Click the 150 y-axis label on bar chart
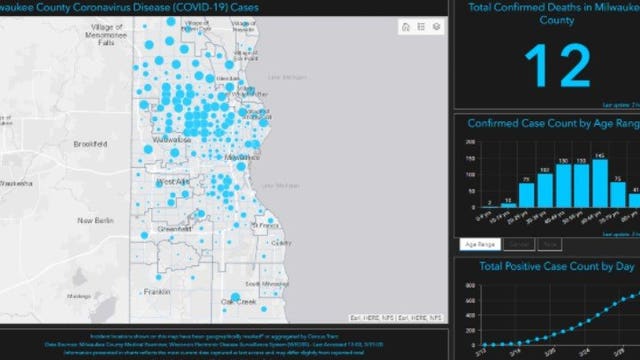Viewport: 640px width, 360px height. (x=470, y=158)
